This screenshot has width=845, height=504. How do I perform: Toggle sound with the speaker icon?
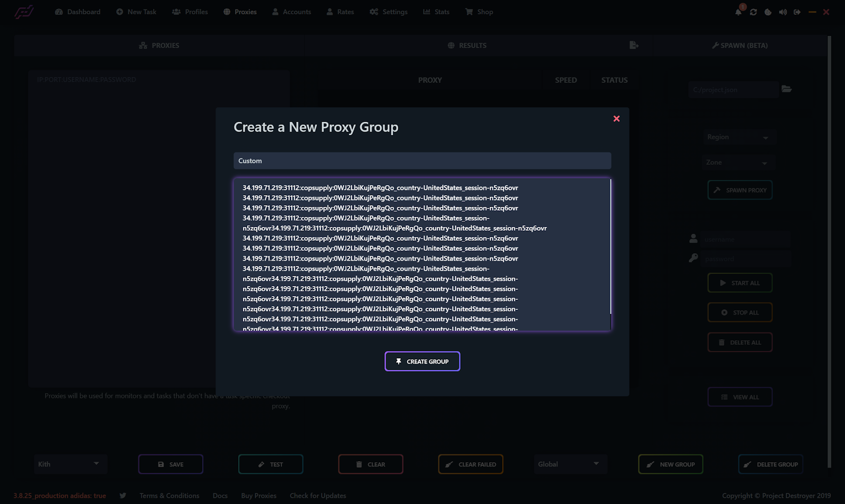(x=783, y=12)
